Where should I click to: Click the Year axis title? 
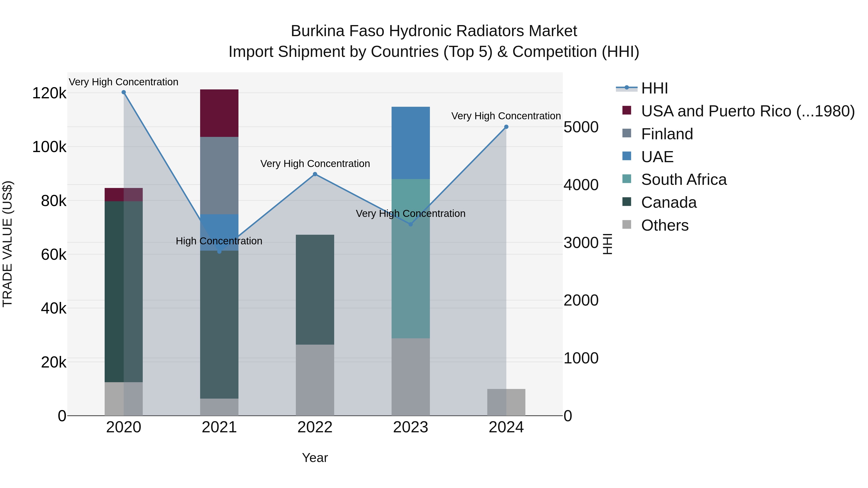[x=315, y=458]
